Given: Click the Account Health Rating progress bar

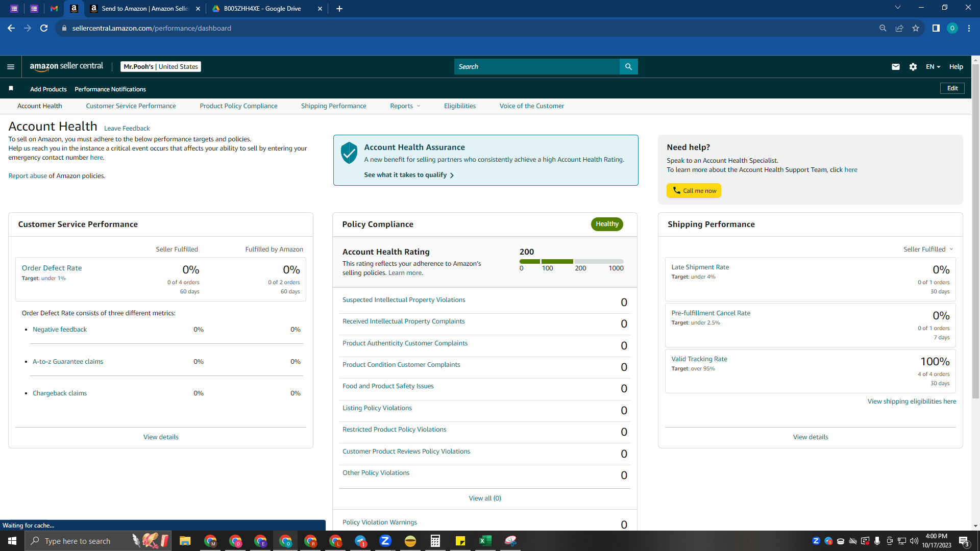Looking at the screenshot, I should point(572,261).
